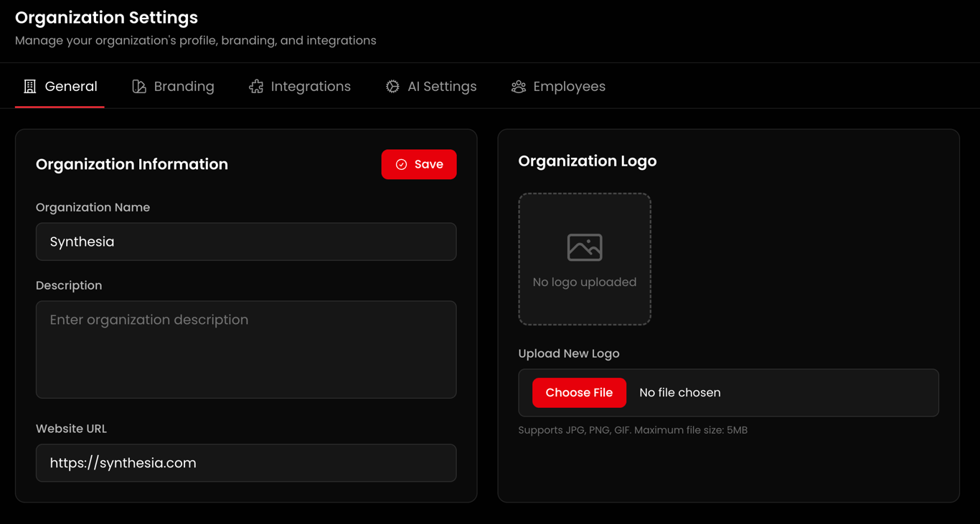Viewport: 980px width, 524px height.
Task: Click the Organization Settings page heading
Action: pos(106,17)
